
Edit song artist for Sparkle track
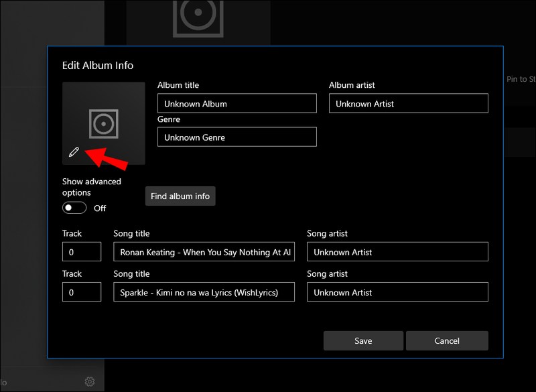(397, 292)
